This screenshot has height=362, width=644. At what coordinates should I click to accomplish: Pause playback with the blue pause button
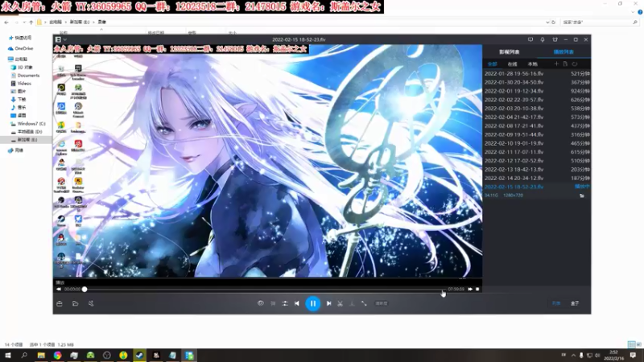(312, 304)
